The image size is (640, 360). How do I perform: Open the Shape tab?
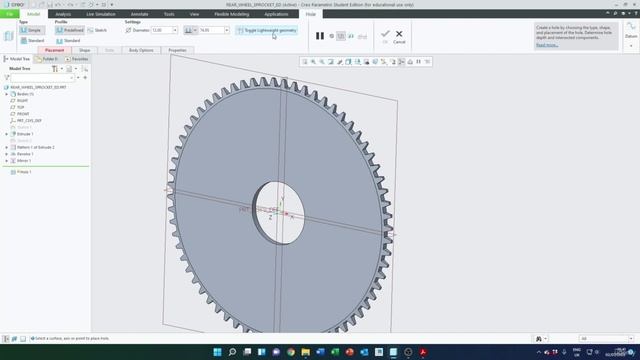[x=84, y=50]
